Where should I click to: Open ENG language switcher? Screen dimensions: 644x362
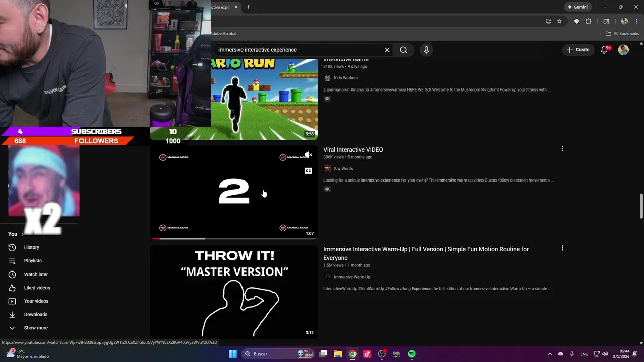tap(584, 354)
